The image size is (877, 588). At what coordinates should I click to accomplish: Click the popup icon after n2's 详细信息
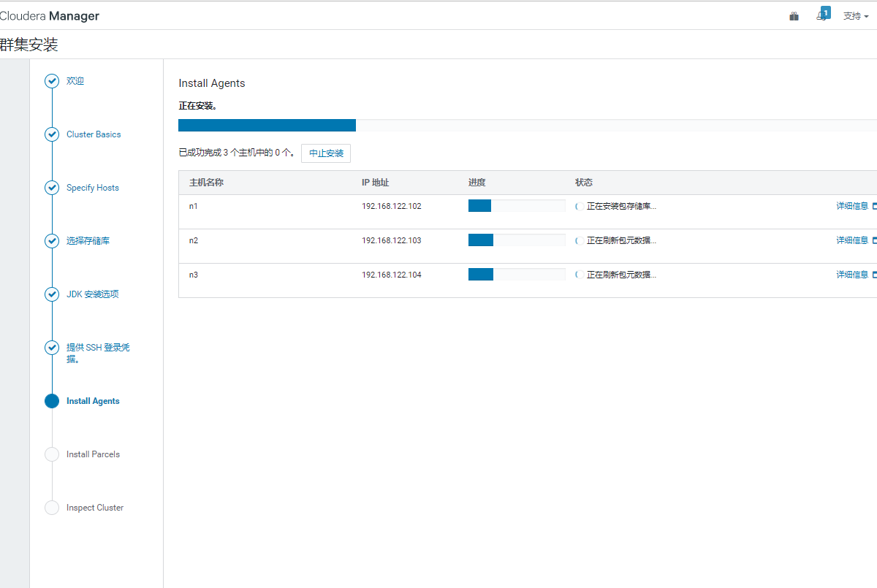point(875,240)
